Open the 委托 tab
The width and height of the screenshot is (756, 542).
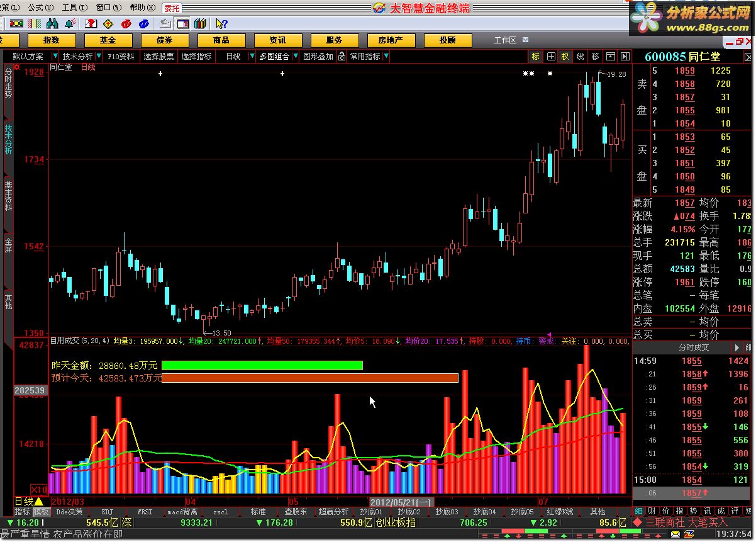tap(172, 8)
